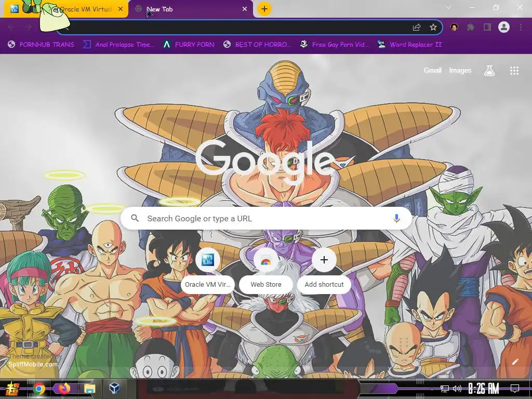The height and width of the screenshot is (399, 532).
Task: Go forward to the next page
Action: (28, 28)
